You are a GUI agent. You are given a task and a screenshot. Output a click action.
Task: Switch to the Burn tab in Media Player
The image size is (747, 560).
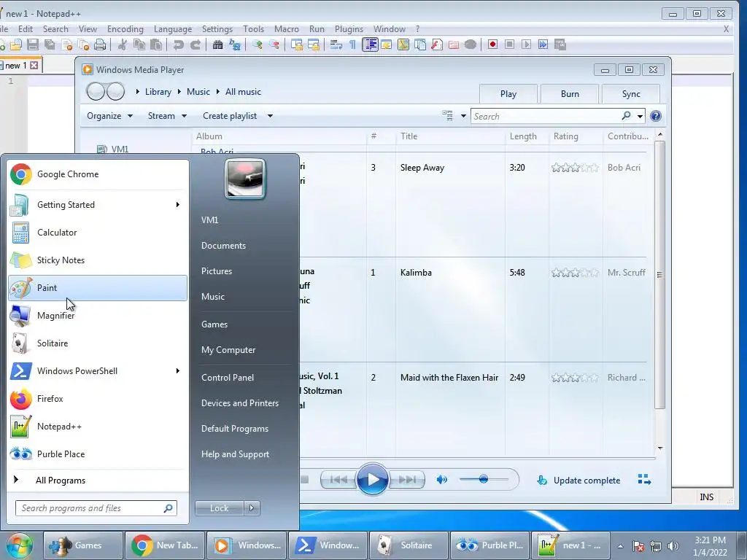(569, 94)
